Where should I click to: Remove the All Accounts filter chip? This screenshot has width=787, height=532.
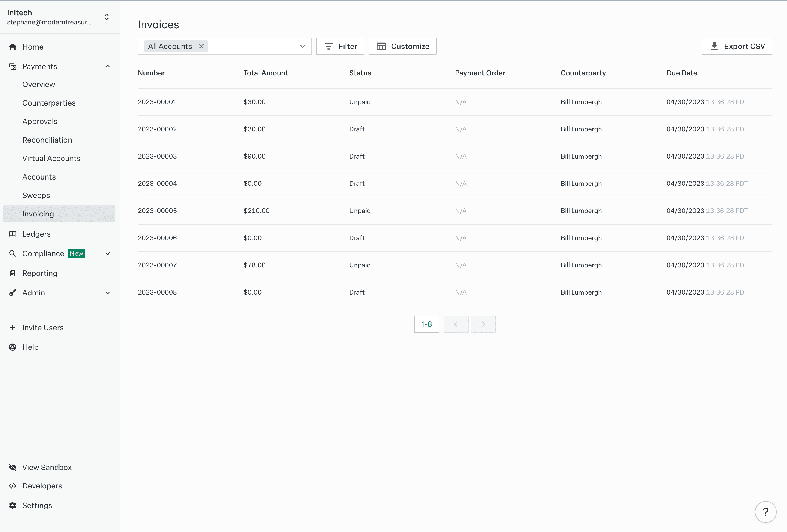click(x=201, y=46)
